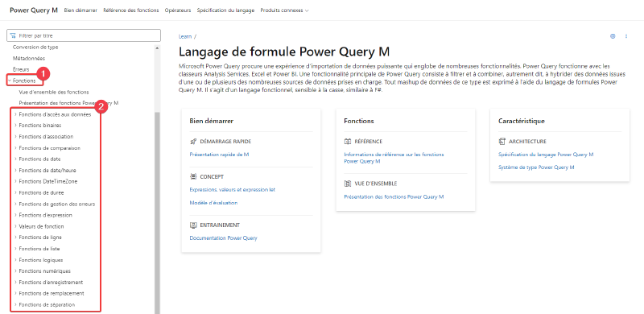
Task: Expand Fonctions d'association node
Action: tap(46, 136)
